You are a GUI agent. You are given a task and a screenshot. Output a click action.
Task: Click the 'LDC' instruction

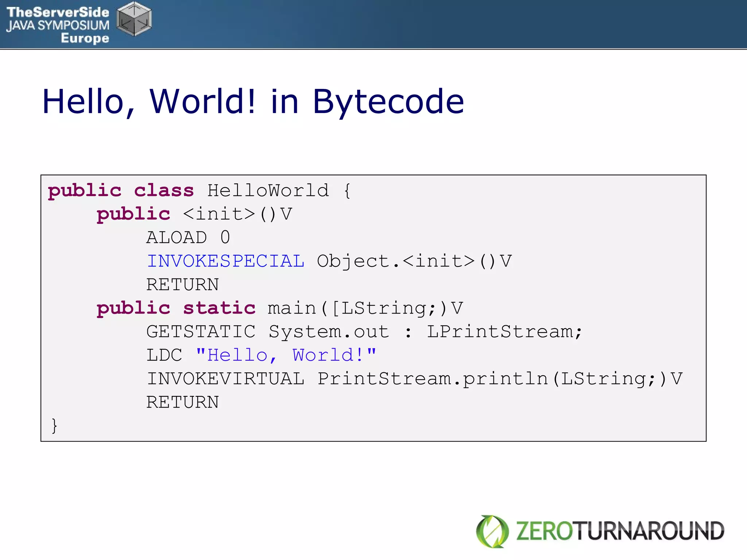pyautogui.click(x=164, y=355)
